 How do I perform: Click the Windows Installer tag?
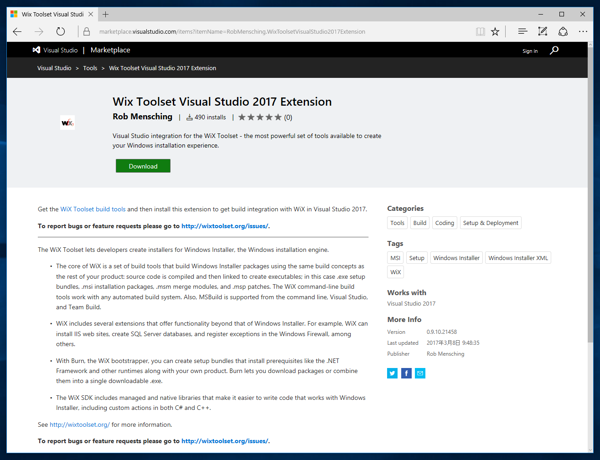point(456,258)
